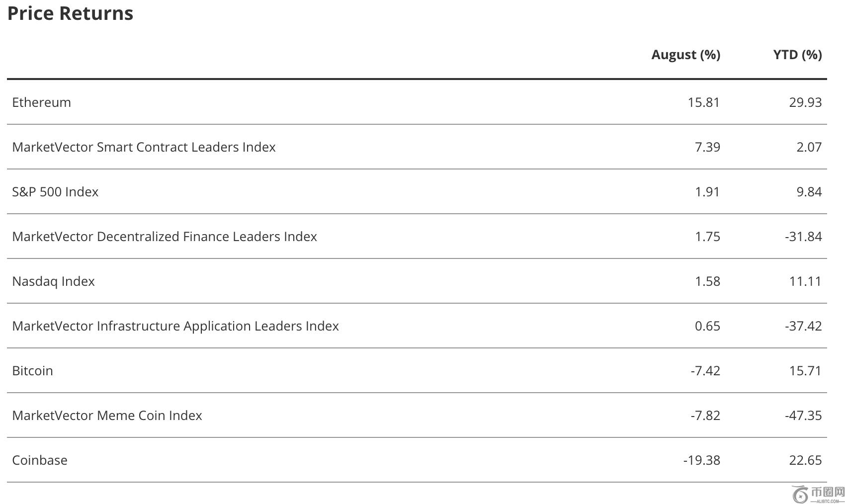
Task: Click MarketVector Infrastructure Application Leaders Index
Action: point(175,326)
